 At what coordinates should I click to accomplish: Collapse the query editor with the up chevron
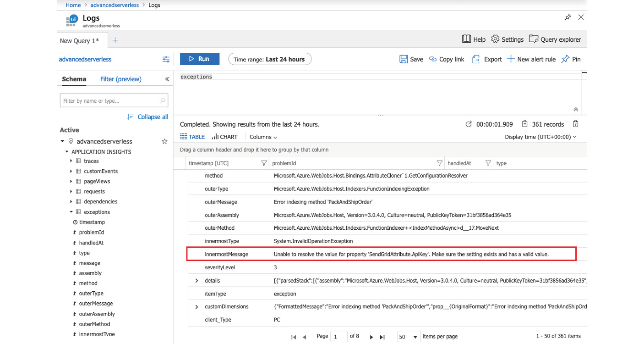coord(576,109)
